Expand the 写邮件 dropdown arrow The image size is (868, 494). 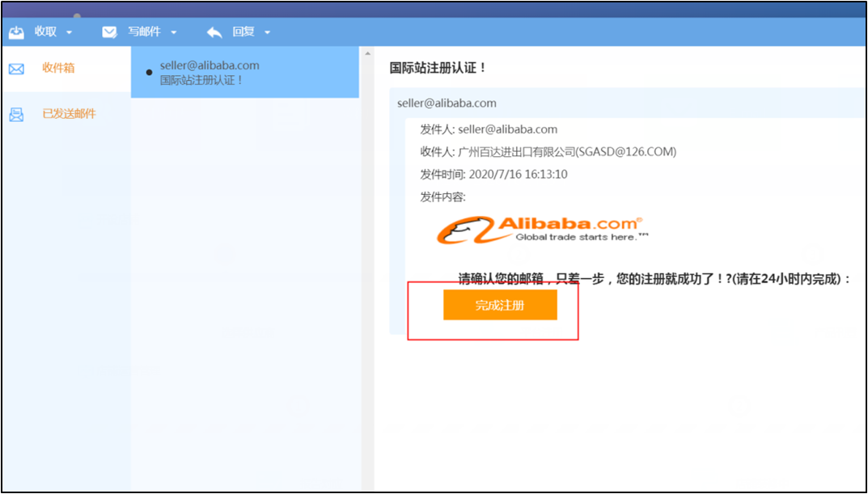pyautogui.click(x=173, y=33)
